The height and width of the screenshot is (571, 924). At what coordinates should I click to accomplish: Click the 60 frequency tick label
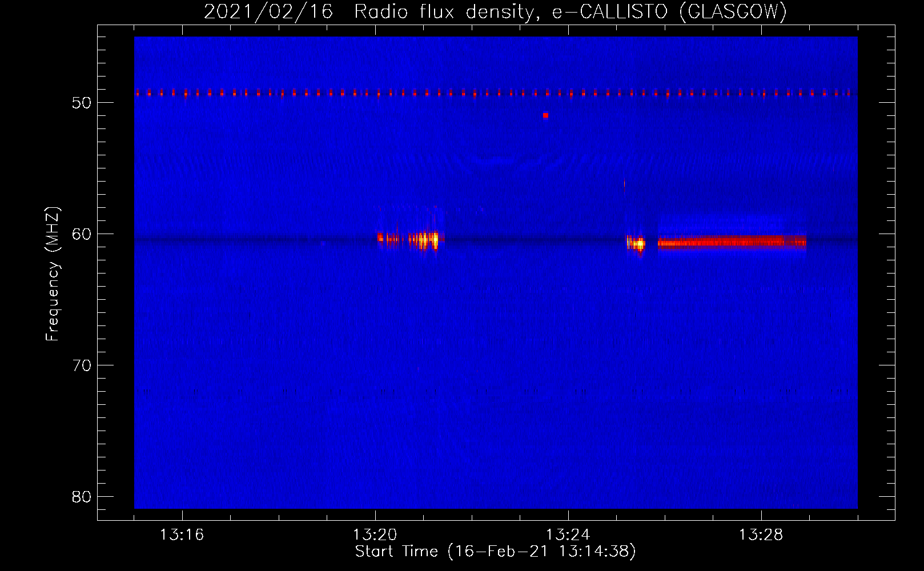click(x=82, y=234)
